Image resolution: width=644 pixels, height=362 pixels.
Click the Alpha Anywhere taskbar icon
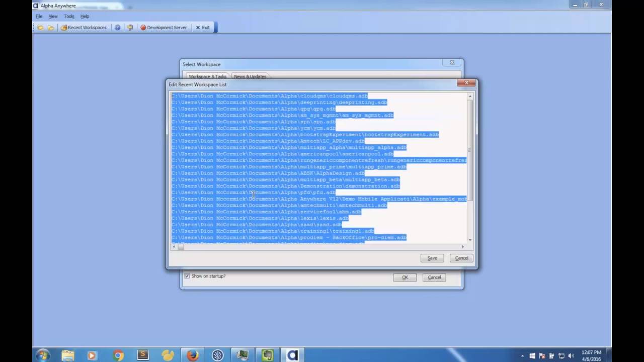[292, 355]
